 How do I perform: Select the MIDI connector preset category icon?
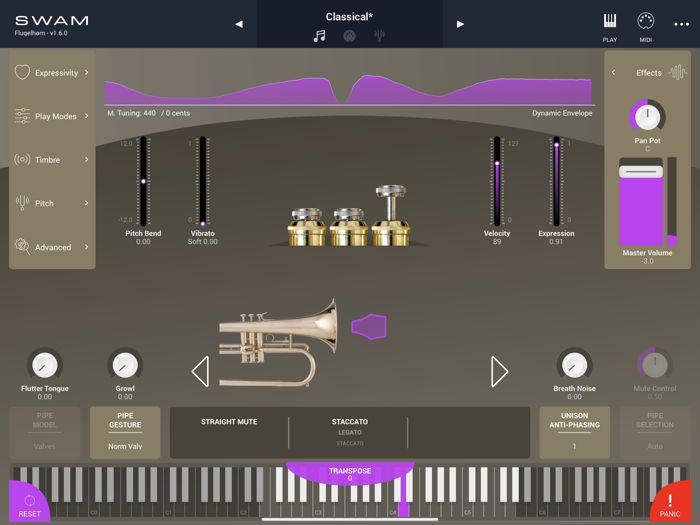coord(349,36)
